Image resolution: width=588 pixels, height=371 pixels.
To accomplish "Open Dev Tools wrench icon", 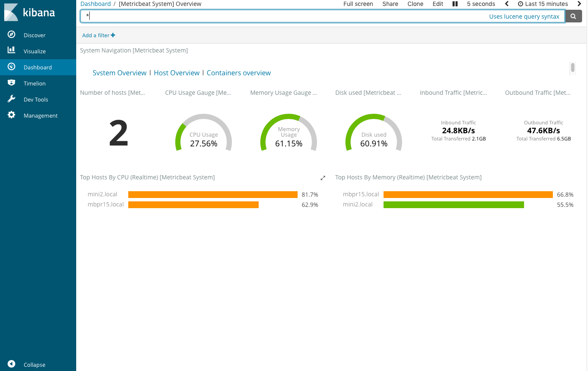I will click(x=11, y=99).
